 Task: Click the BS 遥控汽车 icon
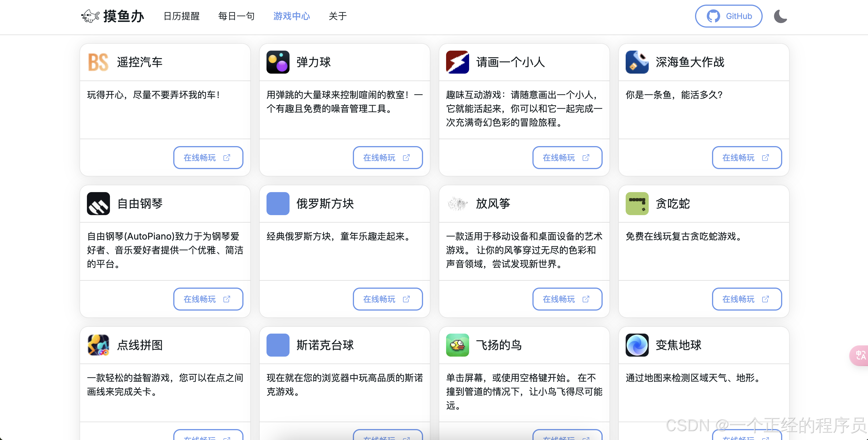point(98,62)
